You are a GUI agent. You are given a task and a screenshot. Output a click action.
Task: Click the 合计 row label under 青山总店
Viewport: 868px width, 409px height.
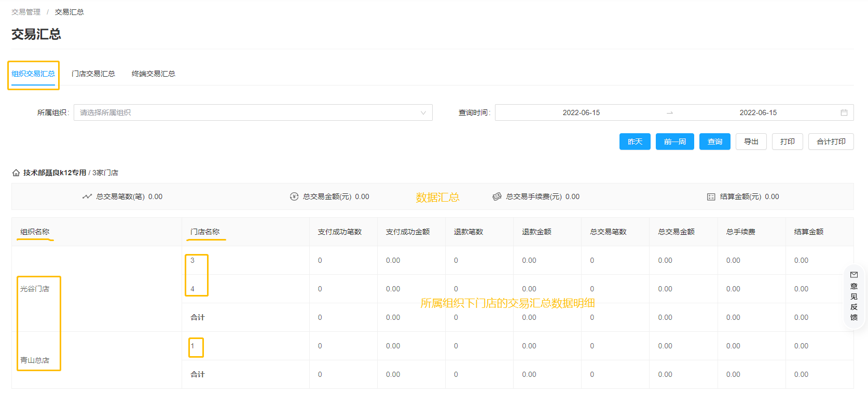pyautogui.click(x=198, y=374)
